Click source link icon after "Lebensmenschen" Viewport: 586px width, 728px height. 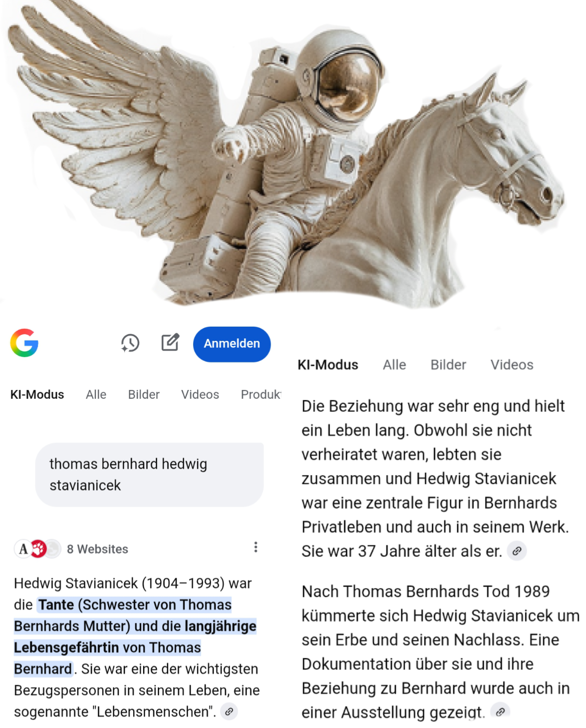[x=229, y=711]
